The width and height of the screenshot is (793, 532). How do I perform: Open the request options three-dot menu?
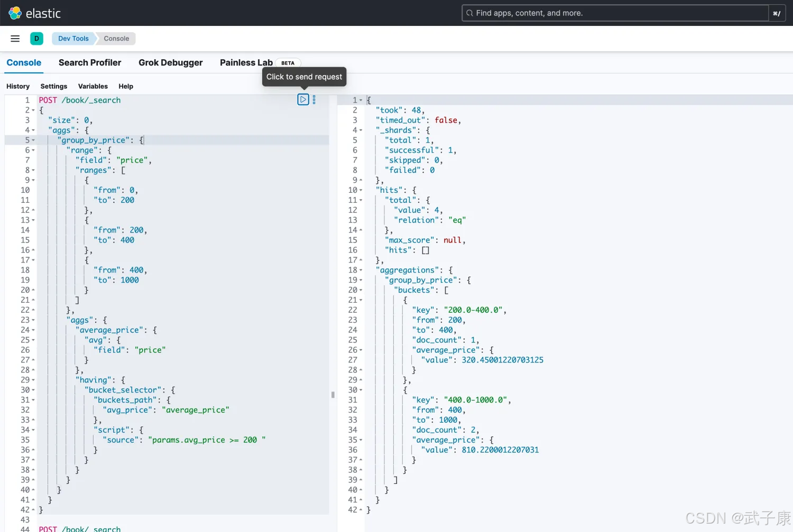coord(314,99)
